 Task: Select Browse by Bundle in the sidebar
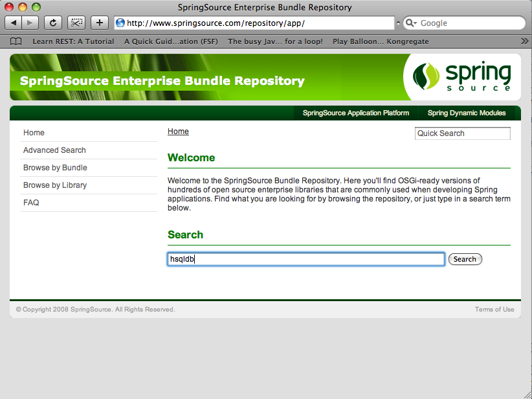[89, 168]
